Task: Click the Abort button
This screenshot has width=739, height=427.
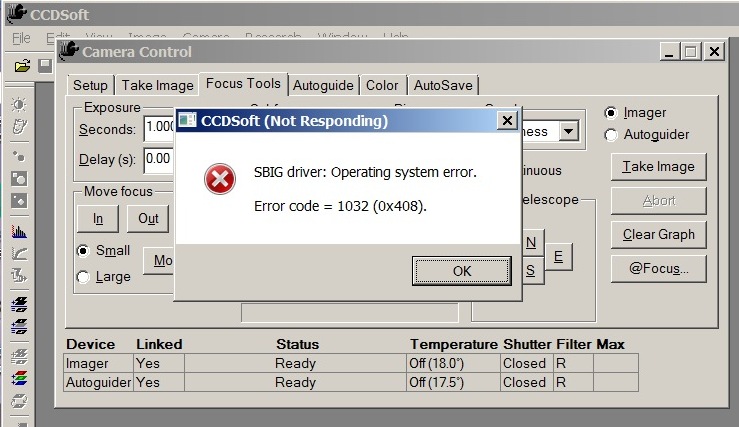Action: tap(658, 200)
